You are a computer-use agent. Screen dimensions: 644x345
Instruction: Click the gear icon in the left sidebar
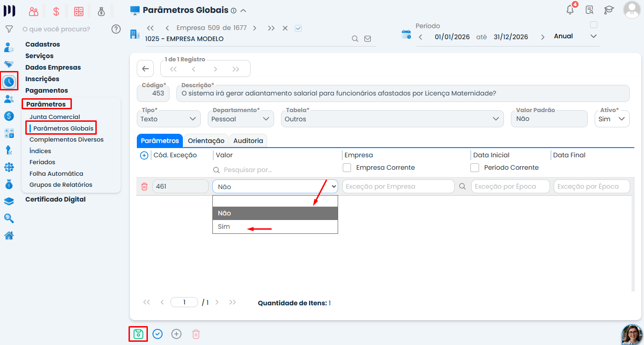[9, 167]
